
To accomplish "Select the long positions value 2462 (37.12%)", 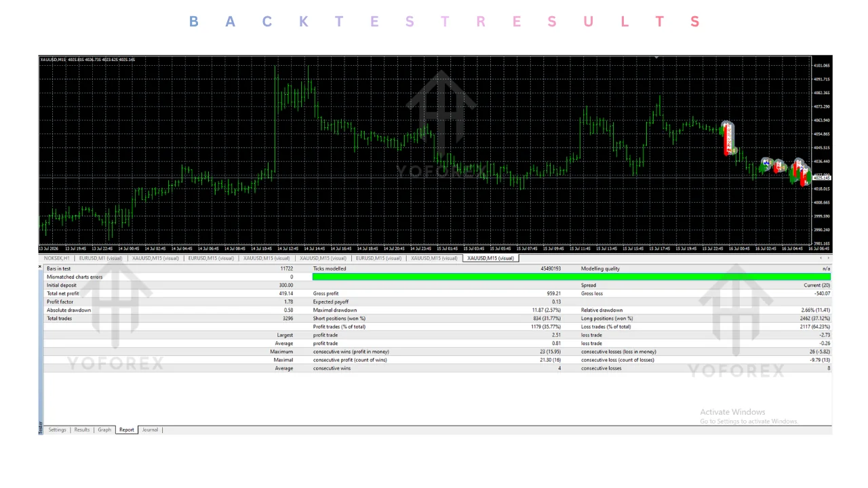I will tap(815, 319).
